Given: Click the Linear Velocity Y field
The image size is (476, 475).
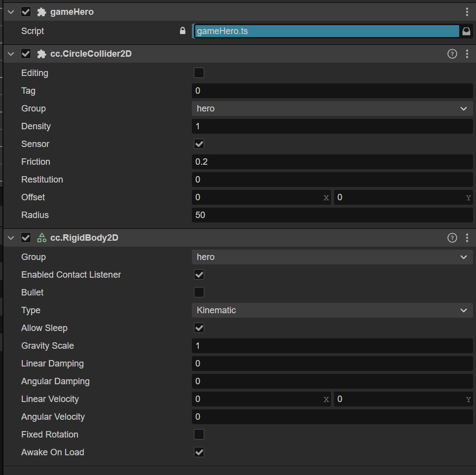Looking at the screenshot, I should pos(403,399).
